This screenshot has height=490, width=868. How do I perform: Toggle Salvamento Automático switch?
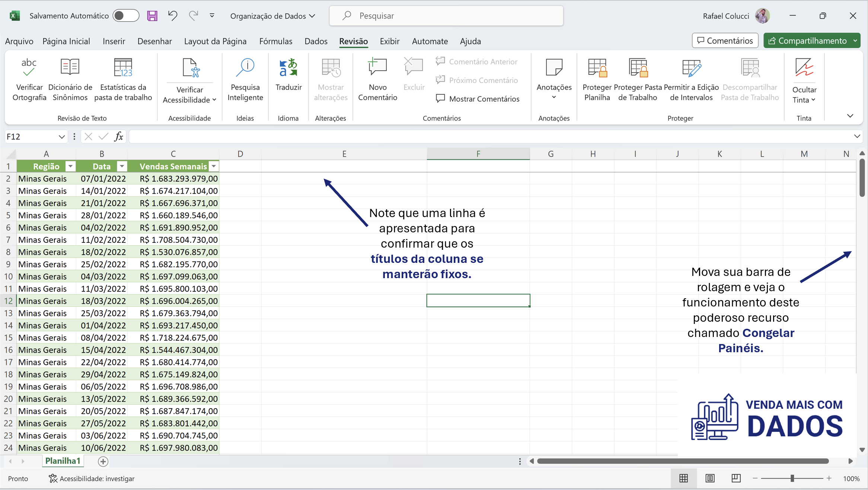pos(126,16)
